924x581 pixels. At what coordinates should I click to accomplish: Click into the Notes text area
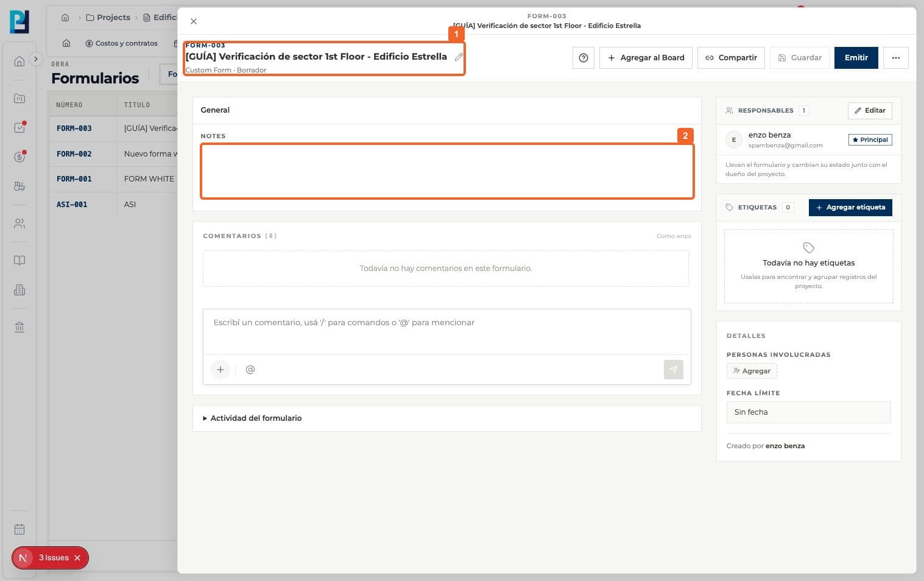[447, 171]
